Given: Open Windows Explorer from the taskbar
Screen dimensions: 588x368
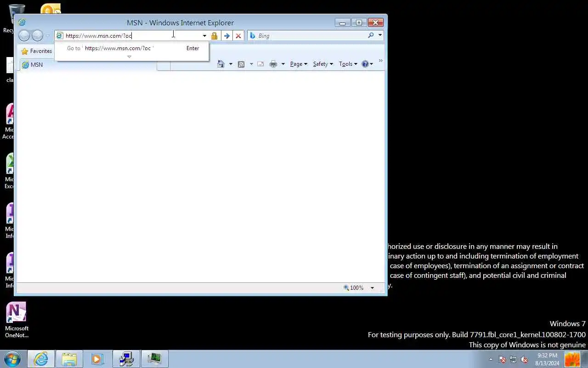Looking at the screenshot, I should tap(69, 359).
